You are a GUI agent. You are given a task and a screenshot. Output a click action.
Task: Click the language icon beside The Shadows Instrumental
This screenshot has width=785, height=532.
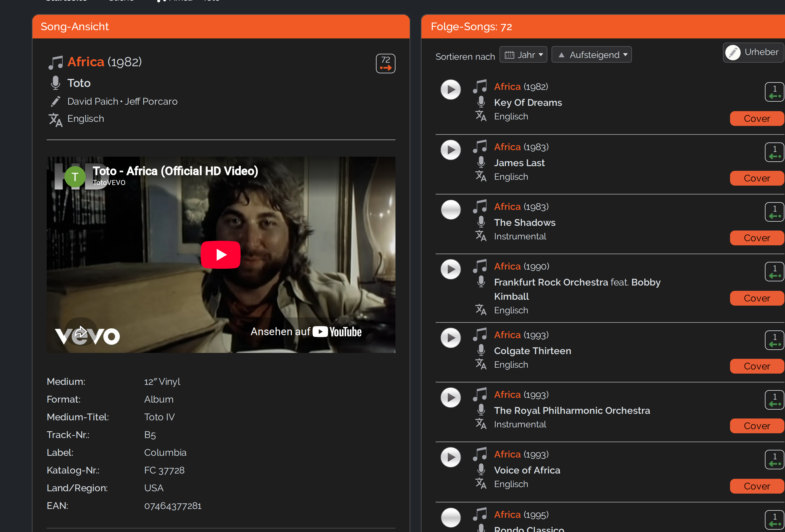click(x=481, y=236)
